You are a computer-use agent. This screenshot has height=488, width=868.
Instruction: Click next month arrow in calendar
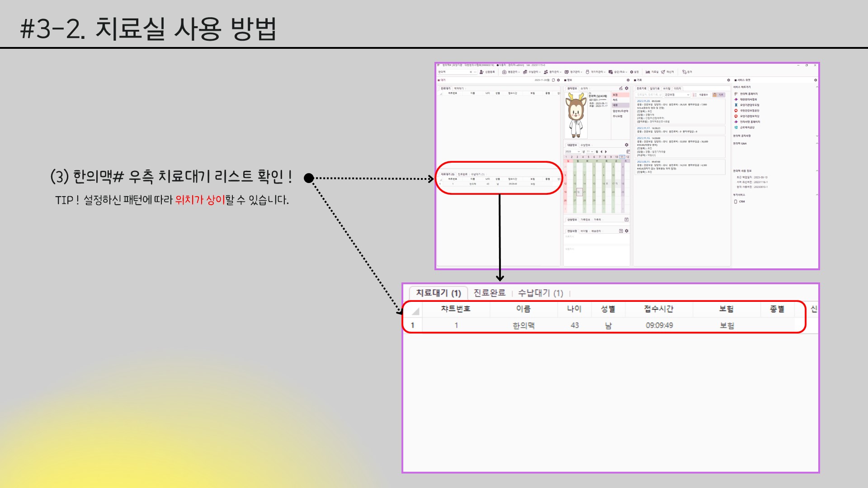606,152
